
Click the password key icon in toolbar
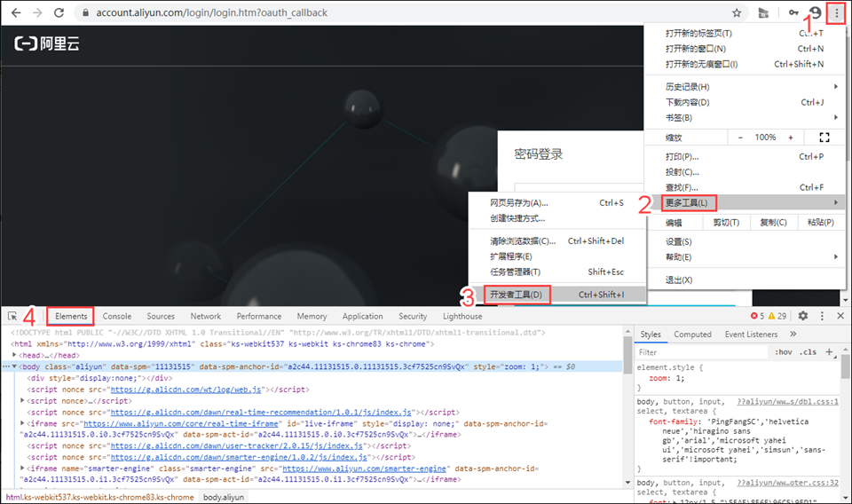pyautogui.click(x=793, y=13)
